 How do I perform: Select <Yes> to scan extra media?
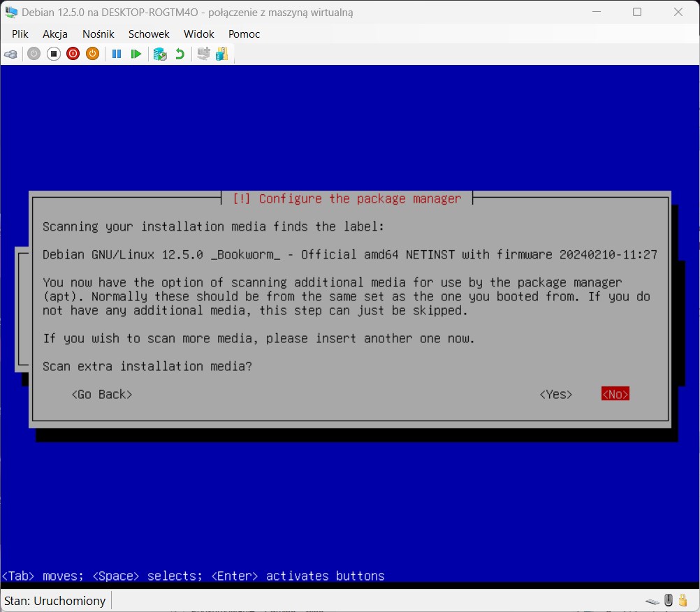[x=556, y=395]
